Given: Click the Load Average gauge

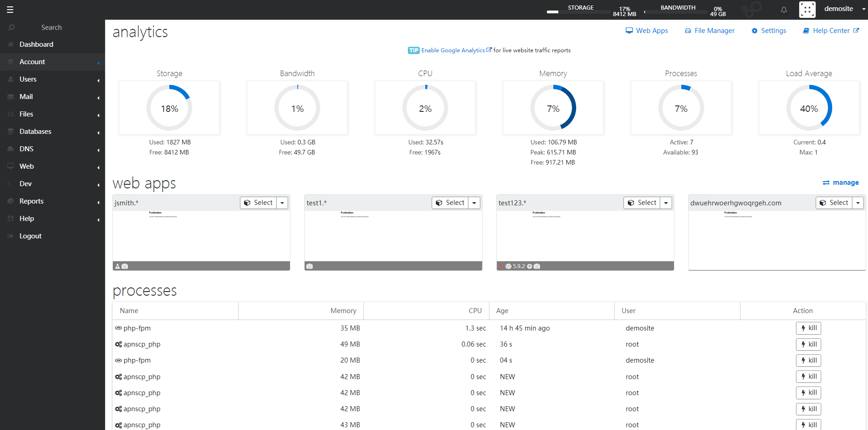Looking at the screenshot, I should pos(809,108).
